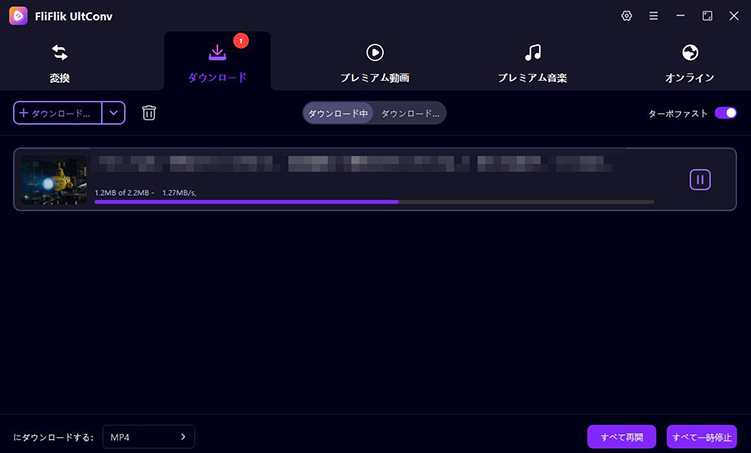Screen dimensions: 751x453
Task: Click the purple download progress bar
Action: 246,202
